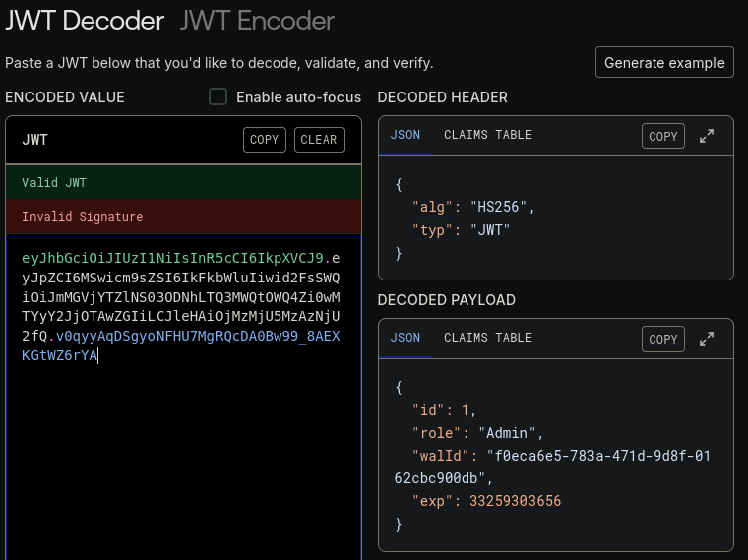The image size is (748, 560).
Task: Click the Valid JWT status banner
Action: [x=183, y=183]
